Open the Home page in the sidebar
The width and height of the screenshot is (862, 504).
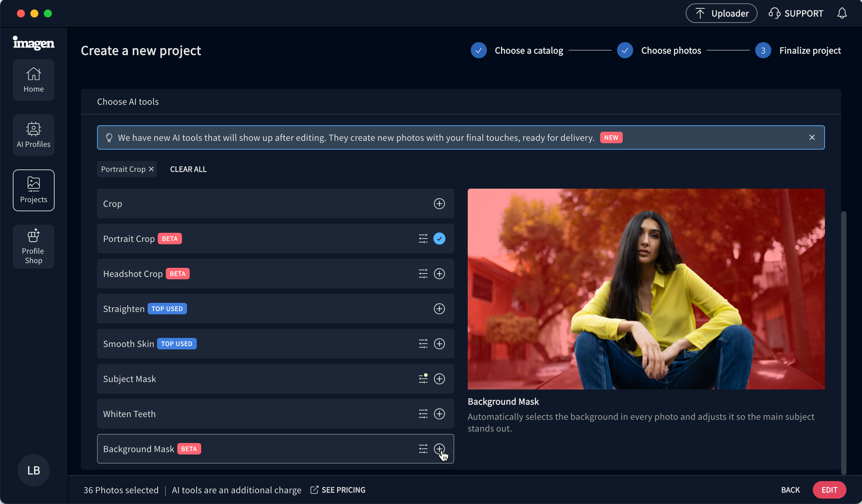(x=33, y=80)
